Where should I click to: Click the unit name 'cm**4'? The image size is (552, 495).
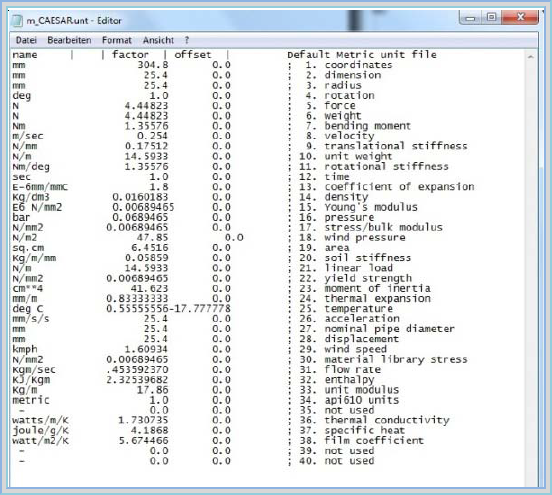[x=28, y=288]
